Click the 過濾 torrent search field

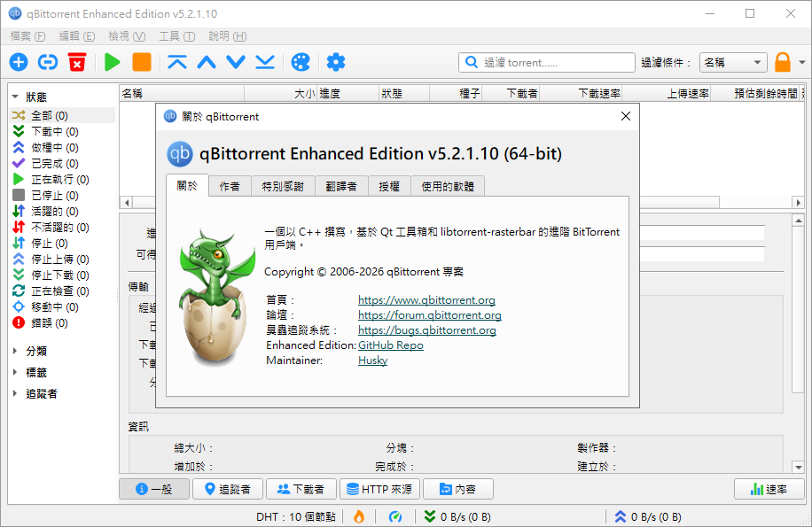click(547, 63)
